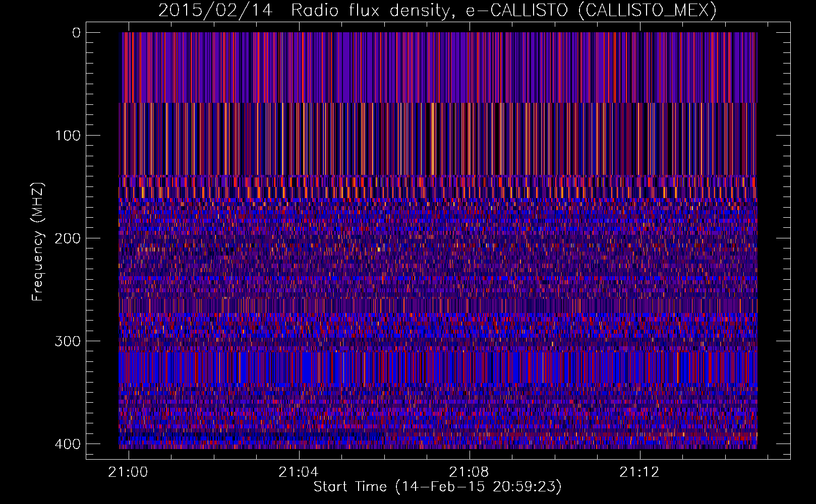This screenshot has height=504, width=816.
Task: Click the '21:04' time tick label
Action: click(299, 472)
